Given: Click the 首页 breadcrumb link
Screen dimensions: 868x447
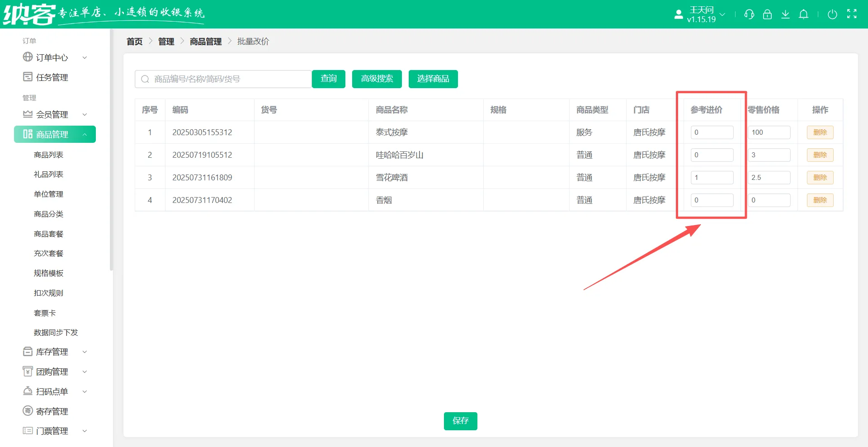Looking at the screenshot, I should 134,42.
